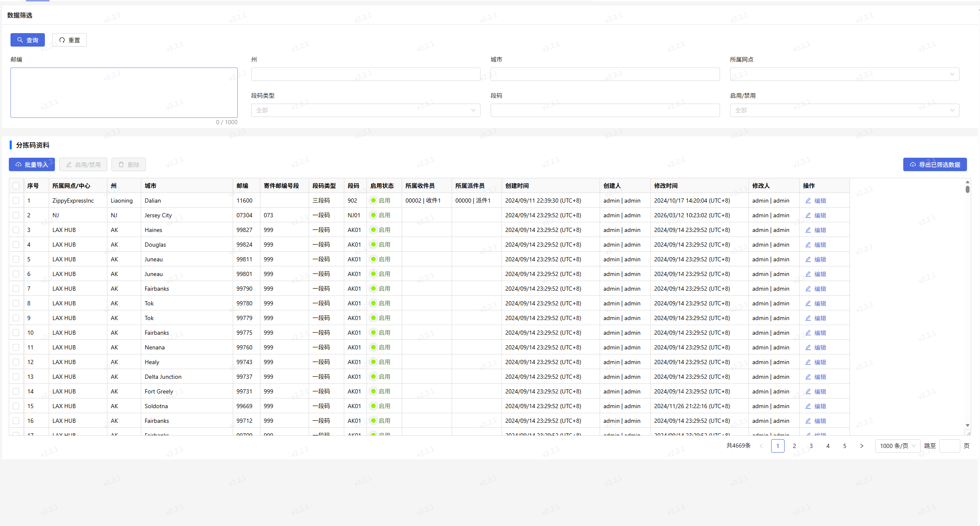This screenshot has height=526, width=980.
Task: Click the 跳至 page number input
Action: 949,446
